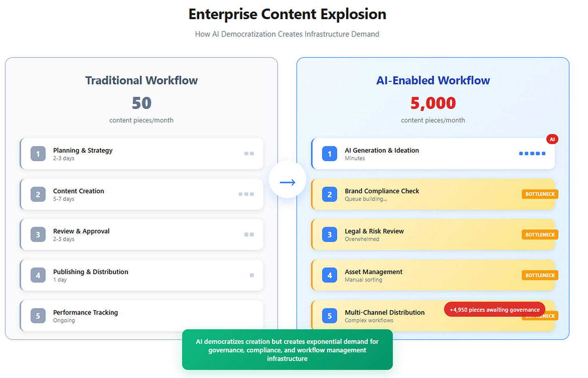Select the red AI badge on step 1

(552, 139)
